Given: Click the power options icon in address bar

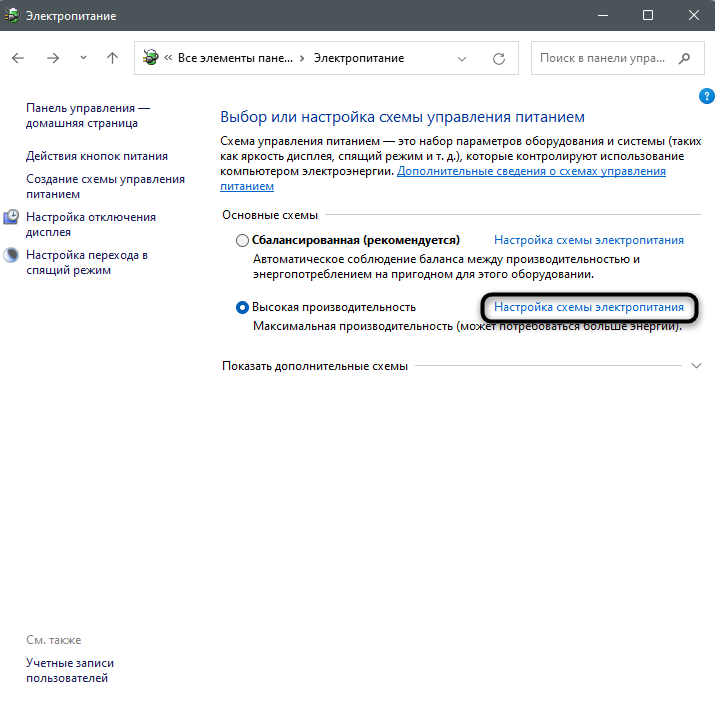Looking at the screenshot, I should [x=150, y=58].
